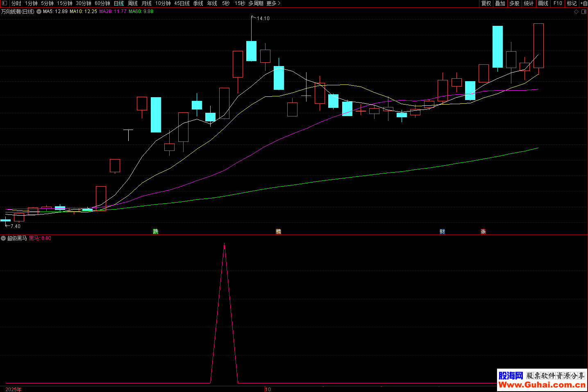Click the red 涨 event marker
Viewport: 588px width, 392px height.
[483, 232]
